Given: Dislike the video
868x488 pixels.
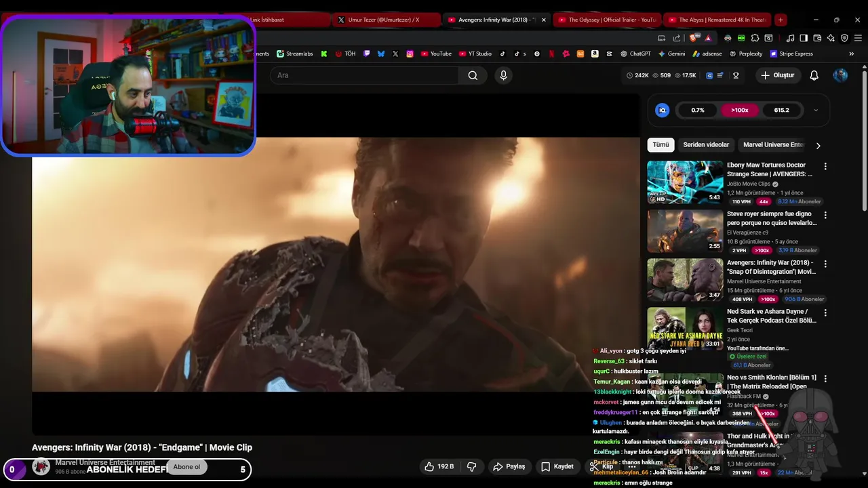Looking at the screenshot, I should (472, 466).
